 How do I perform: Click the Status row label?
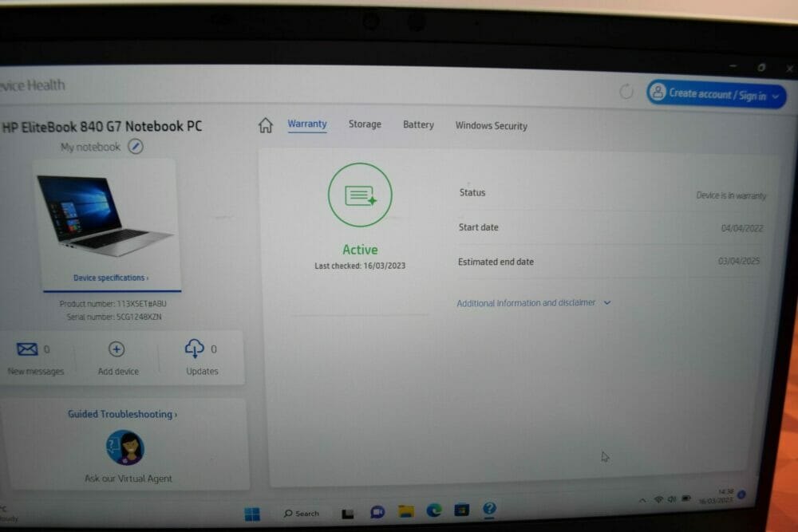pos(472,192)
